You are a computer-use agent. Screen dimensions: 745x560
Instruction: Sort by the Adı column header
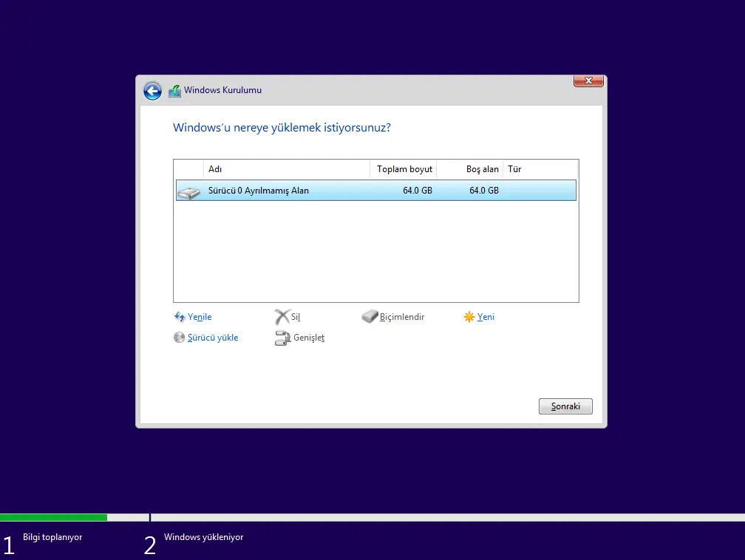click(287, 169)
